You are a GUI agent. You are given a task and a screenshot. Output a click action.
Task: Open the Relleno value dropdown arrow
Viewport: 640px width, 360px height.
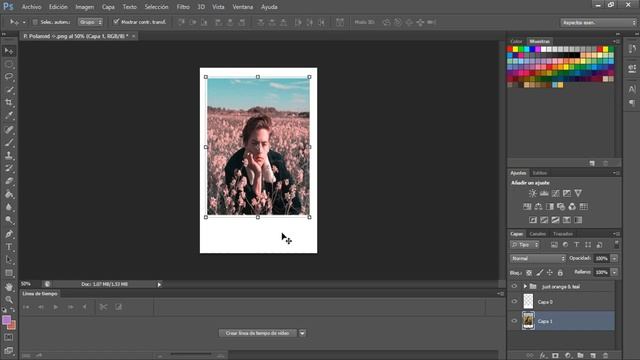[x=614, y=272]
